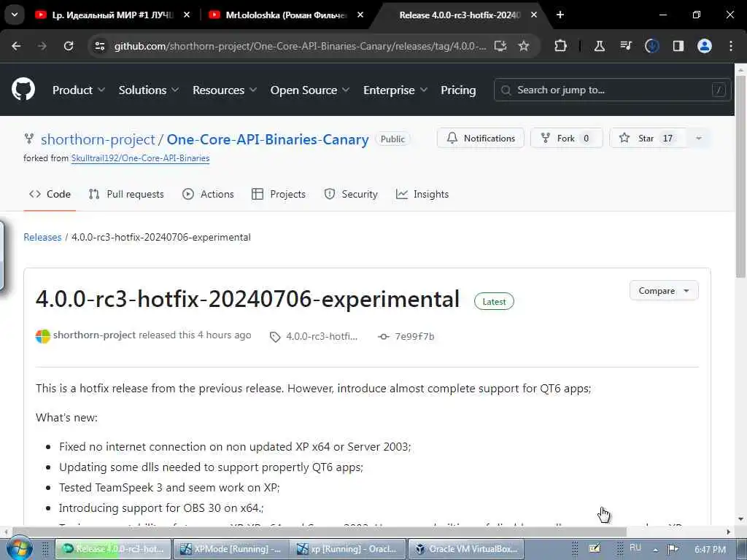Fork the repository
This screenshot has width=747, height=560.
pos(566,138)
